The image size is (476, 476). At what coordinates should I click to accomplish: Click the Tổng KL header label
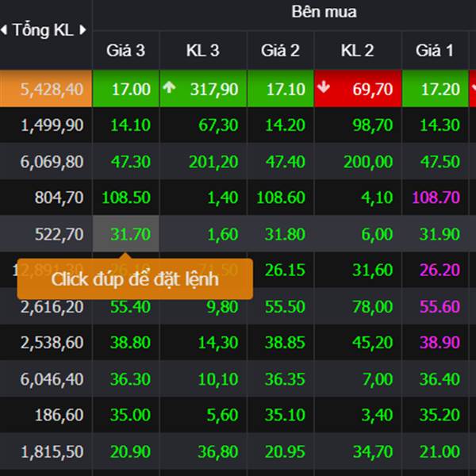43,31
